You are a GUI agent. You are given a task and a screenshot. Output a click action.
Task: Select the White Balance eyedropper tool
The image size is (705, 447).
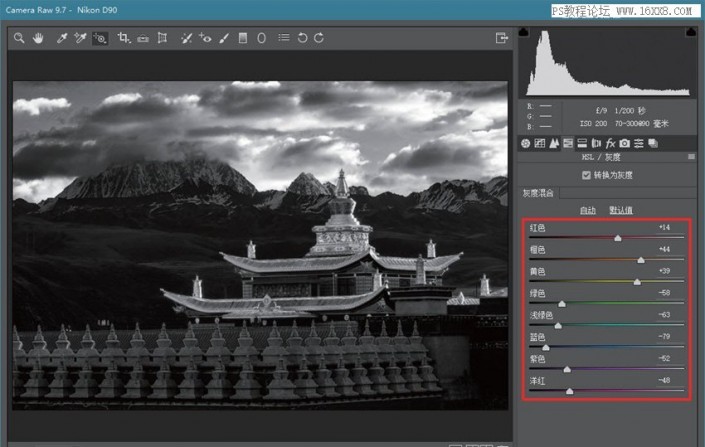pyautogui.click(x=62, y=38)
